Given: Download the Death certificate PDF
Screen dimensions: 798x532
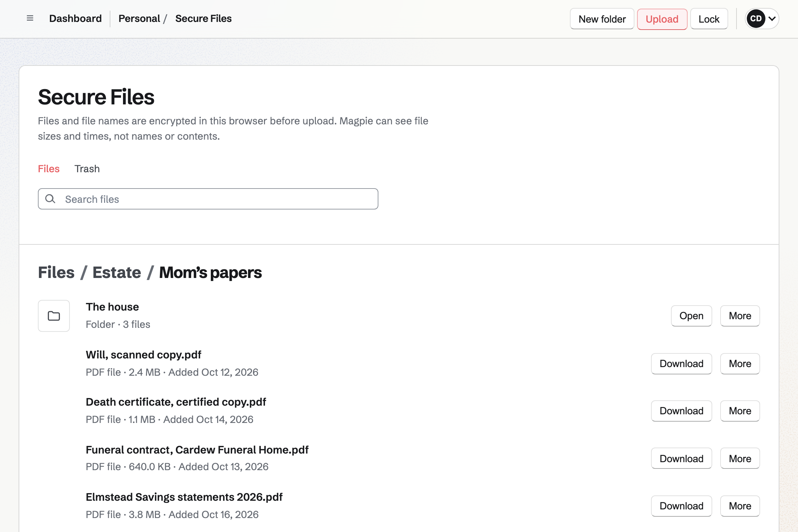Looking at the screenshot, I should [x=681, y=411].
